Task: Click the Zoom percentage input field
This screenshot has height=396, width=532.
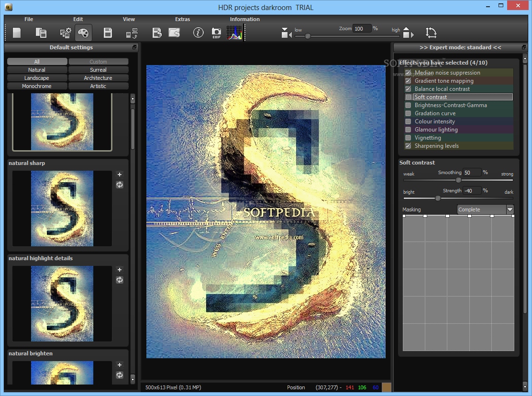Action: click(362, 29)
